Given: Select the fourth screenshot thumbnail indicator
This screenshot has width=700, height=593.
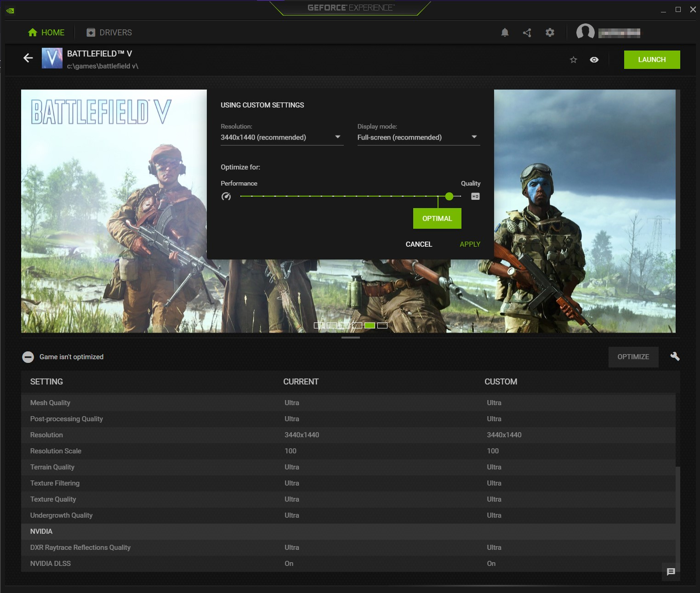Looking at the screenshot, I should [357, 326].
